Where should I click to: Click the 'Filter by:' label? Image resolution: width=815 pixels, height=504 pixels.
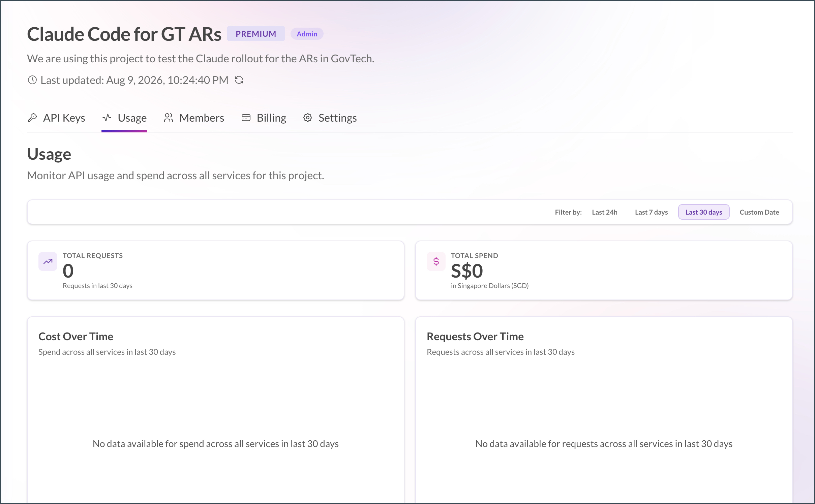coord(568,212)
